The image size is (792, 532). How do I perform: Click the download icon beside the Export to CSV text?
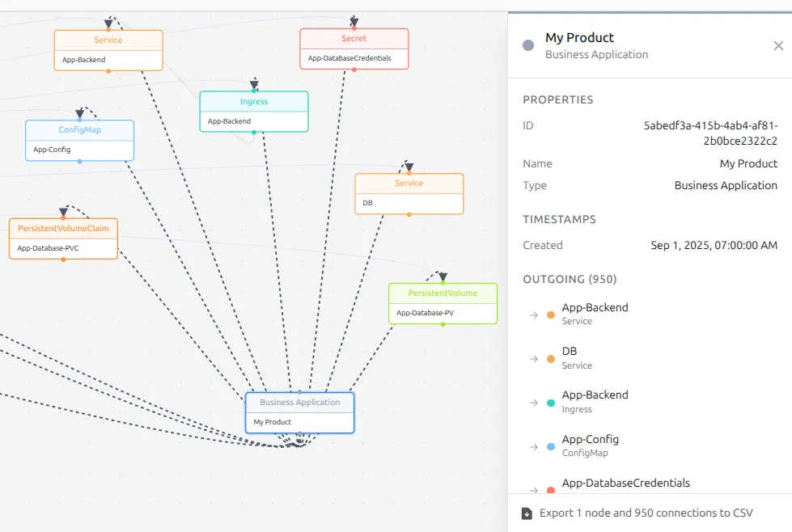click(x=526, y=513)
